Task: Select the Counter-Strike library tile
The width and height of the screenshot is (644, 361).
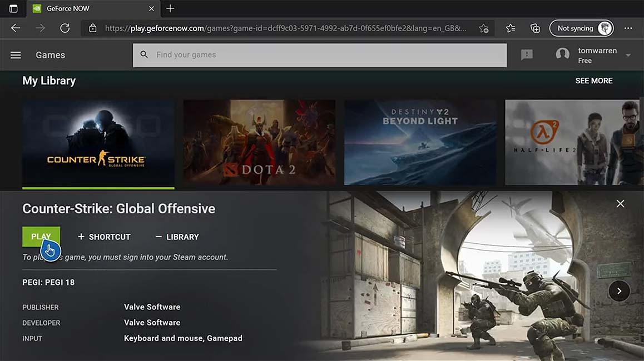Action: (x=98, y=143)
